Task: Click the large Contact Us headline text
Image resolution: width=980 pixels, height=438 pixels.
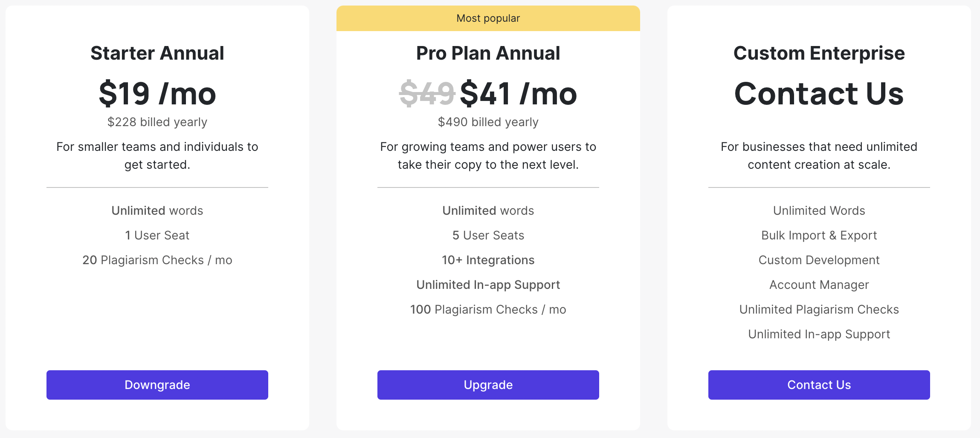Action: tap(819, 93)
